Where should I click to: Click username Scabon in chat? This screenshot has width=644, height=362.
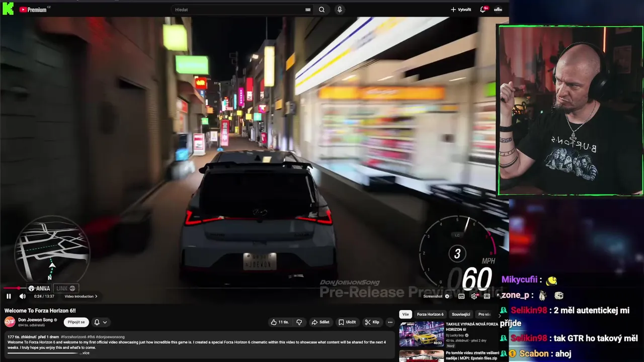[x=534, y=353]
